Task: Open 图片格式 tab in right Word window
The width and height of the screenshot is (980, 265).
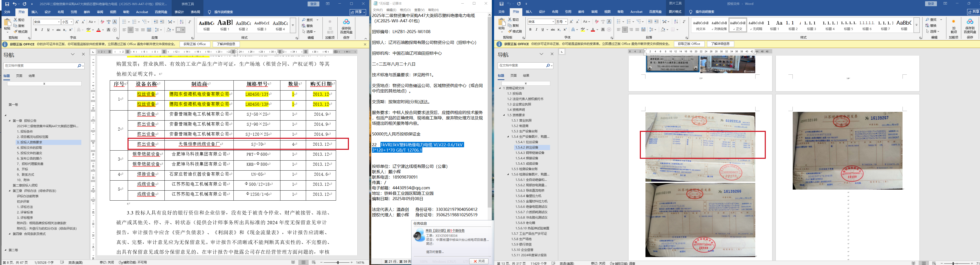Action: tap(675, 12)
